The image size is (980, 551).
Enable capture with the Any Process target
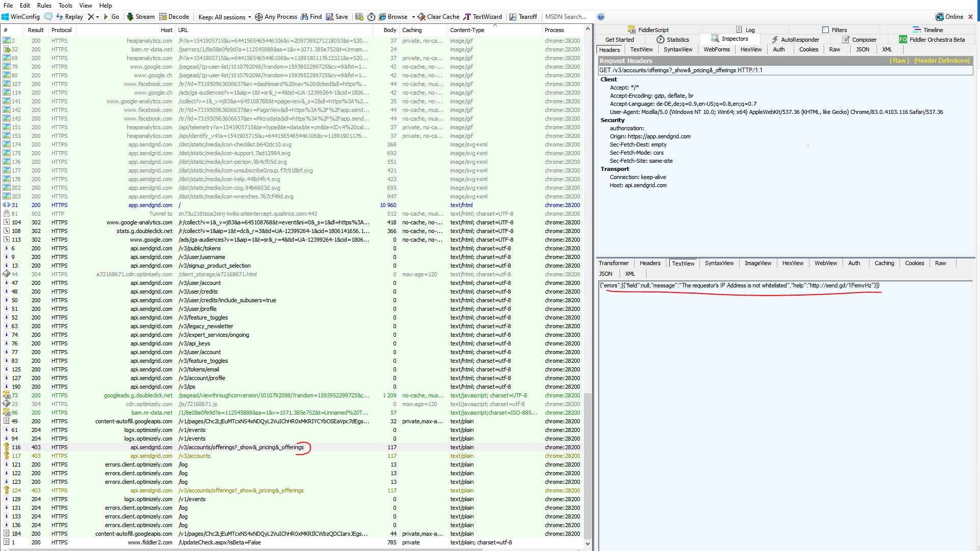click(x=275, y=16)
